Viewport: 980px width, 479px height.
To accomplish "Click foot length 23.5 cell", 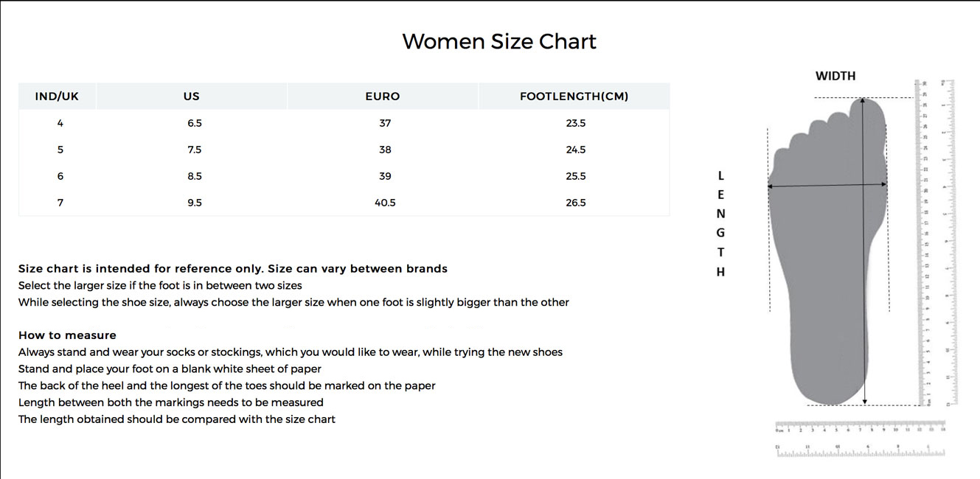I will (x=576, y=123).
